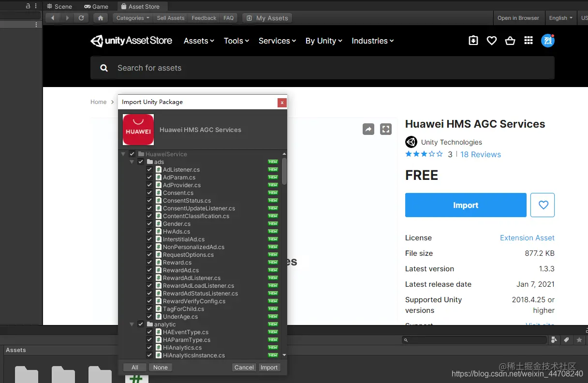Screen dimensions: 588x383
Task: Click Cancel in Import dialog
Action: [x=244, y=368]
